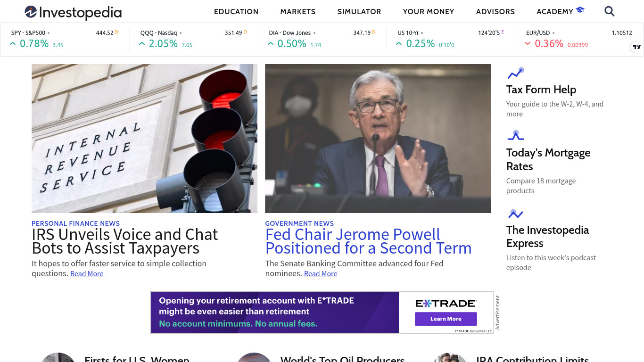Screen dimensions: 644x362
Task: Open Today's Mortgage Rates link
Action: (x=548, y=159)
